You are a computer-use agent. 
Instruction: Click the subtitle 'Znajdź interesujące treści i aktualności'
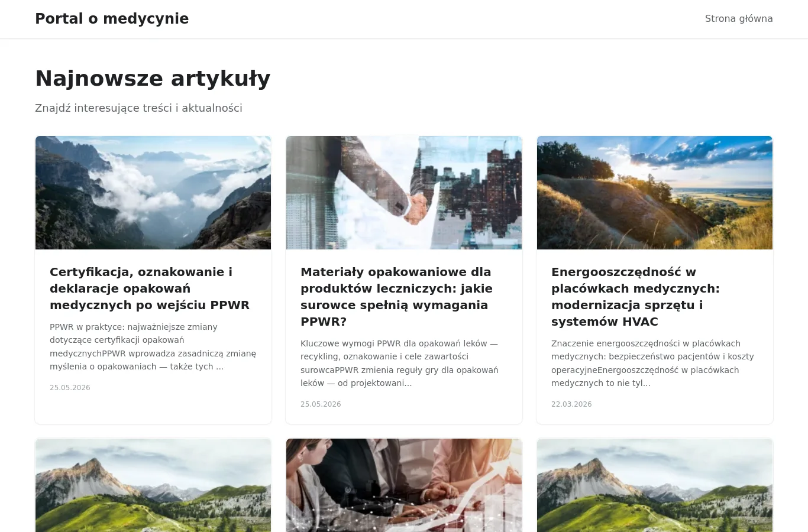pos(138,108)
